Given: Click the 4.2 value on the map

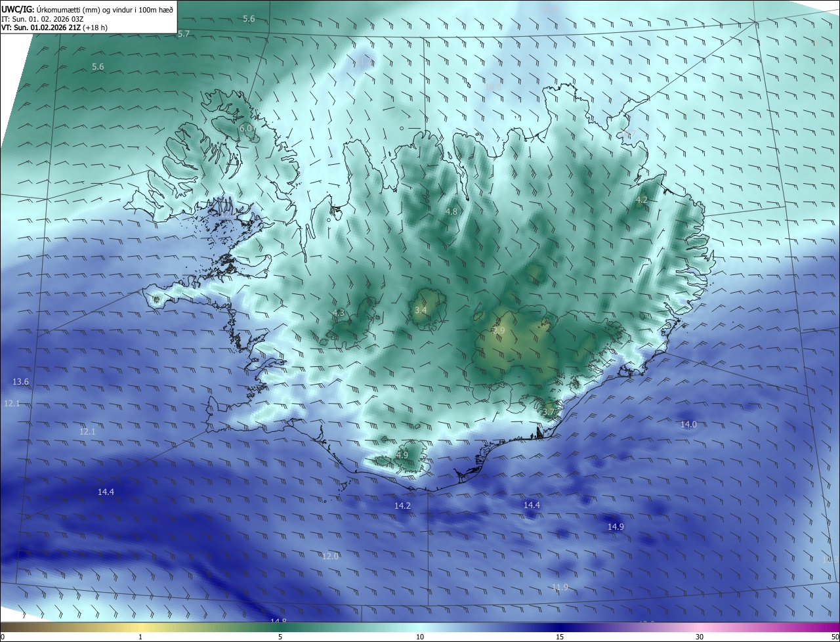Looking at the screenshot, I should (x=642, y=200).
